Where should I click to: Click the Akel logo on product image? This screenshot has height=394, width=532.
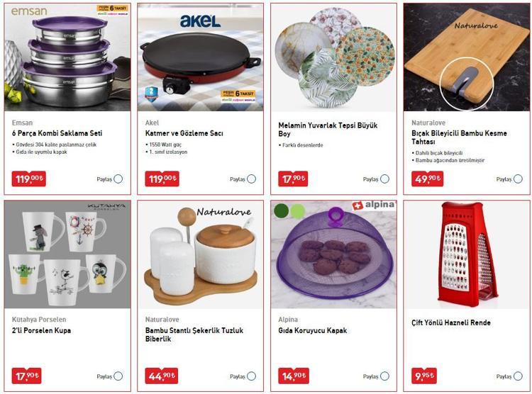point(200,21)
